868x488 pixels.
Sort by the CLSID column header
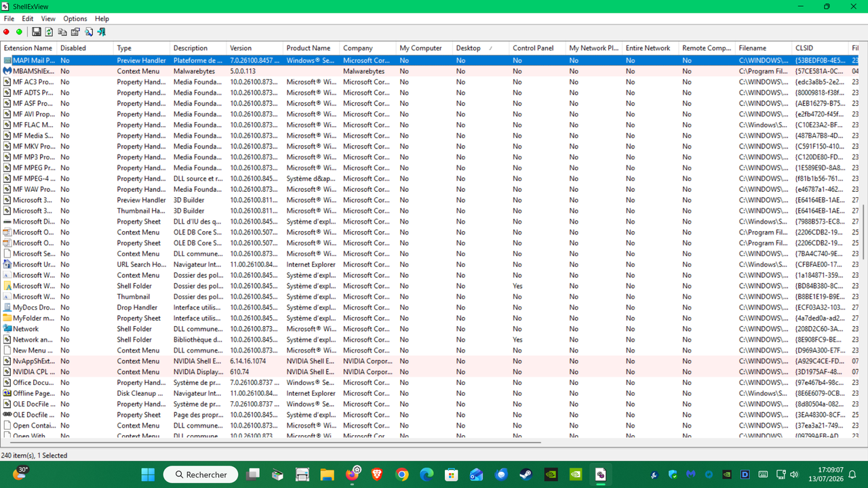821,48
